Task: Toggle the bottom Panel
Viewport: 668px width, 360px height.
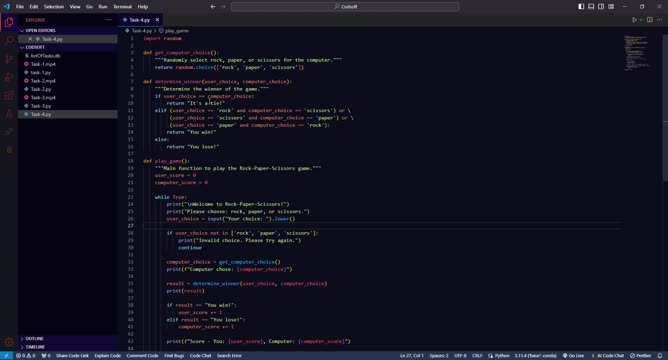Action: pyautogui.click(x=591, y=6)
